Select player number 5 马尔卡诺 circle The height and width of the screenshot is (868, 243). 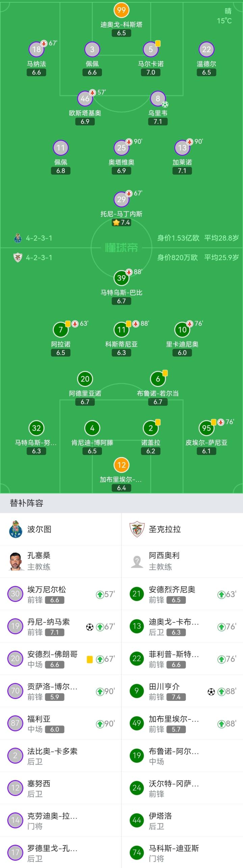coord(151,50)
